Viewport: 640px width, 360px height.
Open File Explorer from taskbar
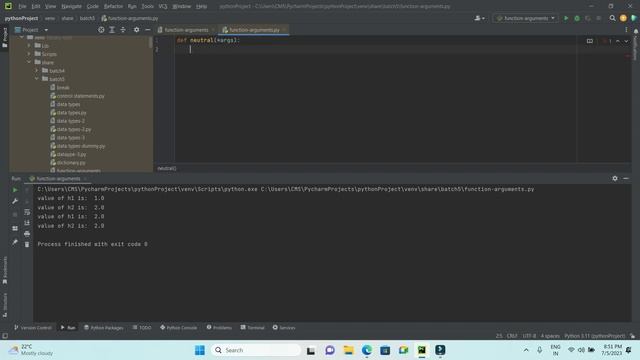click(x=348, y=350)
